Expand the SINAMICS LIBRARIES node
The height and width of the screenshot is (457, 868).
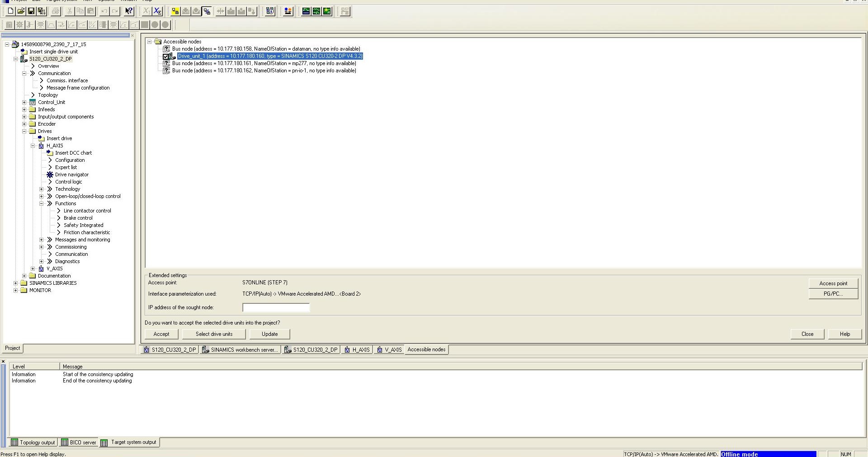16,283
